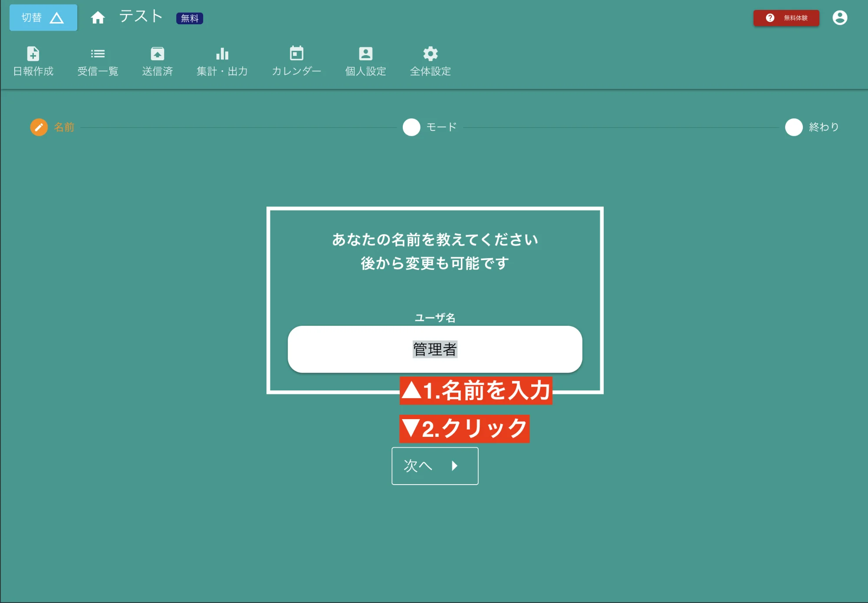Viewport: 868px width, 603px height.
Task: Open the 日報作成 report creation tool
Action: [x=33, y=61]
